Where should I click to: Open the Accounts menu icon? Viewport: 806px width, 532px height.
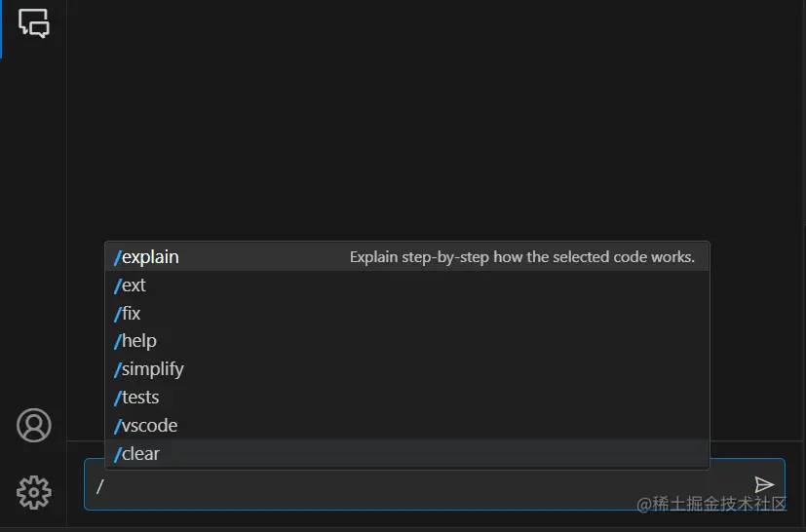(x=34, y=426)
